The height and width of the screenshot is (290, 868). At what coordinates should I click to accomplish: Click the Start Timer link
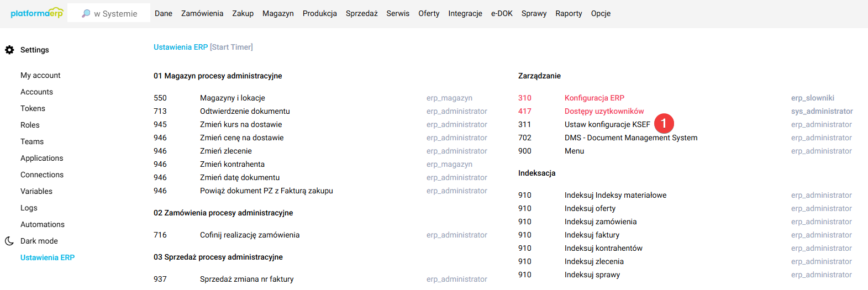tap(232, 47)
